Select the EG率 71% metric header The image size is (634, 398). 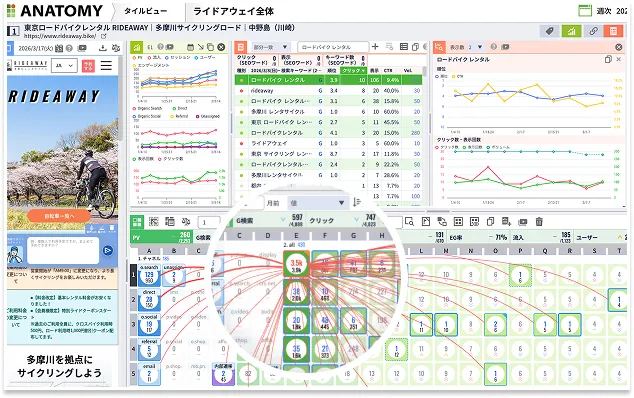pyautogui.click(x=478, y=237)
